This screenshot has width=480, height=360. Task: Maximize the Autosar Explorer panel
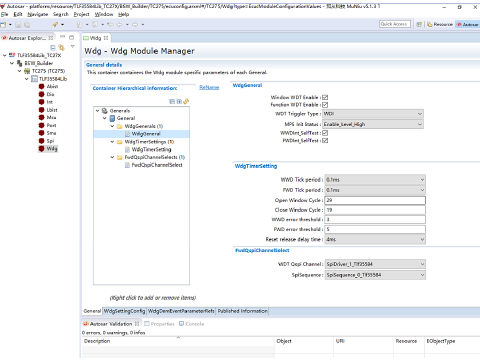coord(71,38)
